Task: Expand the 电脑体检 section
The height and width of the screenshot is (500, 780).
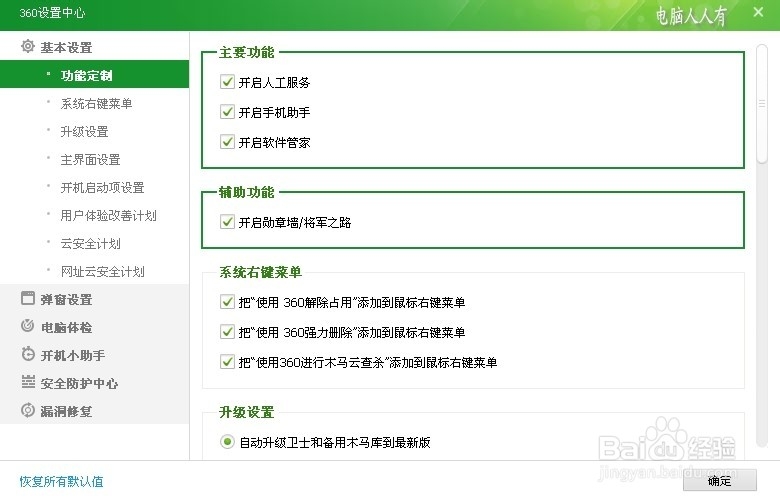Action: [95, 327]
